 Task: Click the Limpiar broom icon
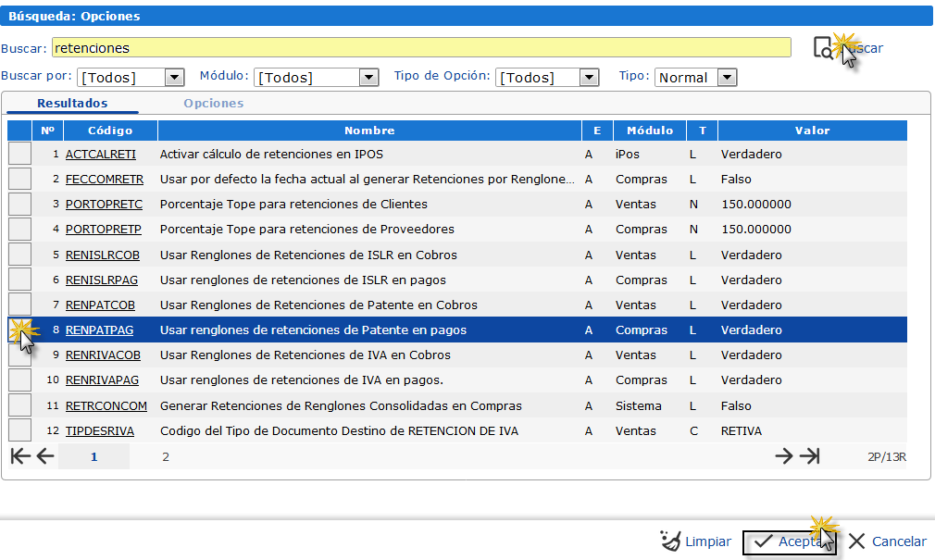coord(670,541)
